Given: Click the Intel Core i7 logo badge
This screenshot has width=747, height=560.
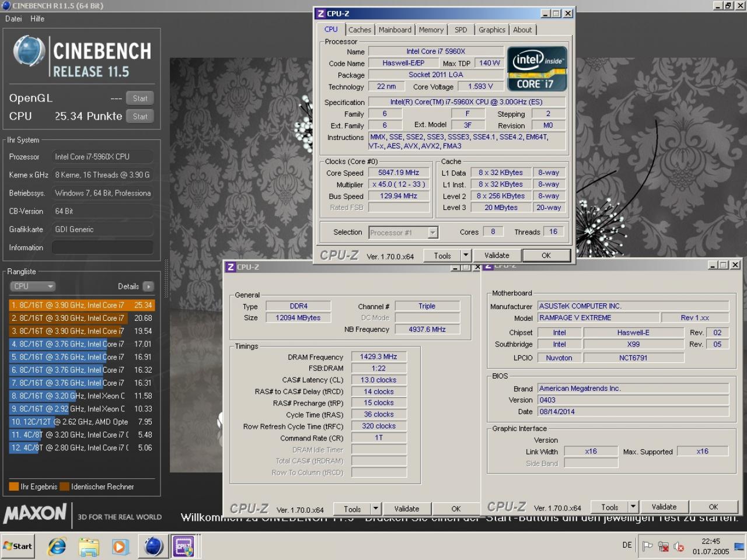Looking at the screenshot, I should coord(537,69).
